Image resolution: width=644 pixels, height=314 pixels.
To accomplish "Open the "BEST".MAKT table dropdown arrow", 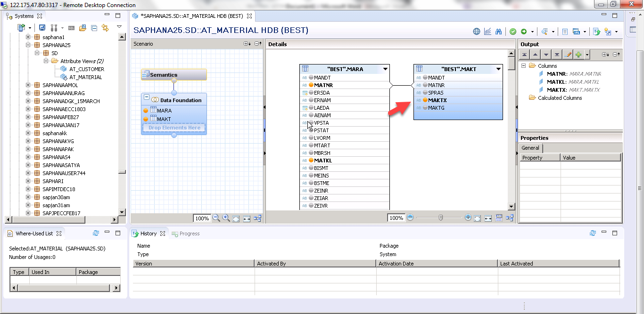I will pos(499,69).
